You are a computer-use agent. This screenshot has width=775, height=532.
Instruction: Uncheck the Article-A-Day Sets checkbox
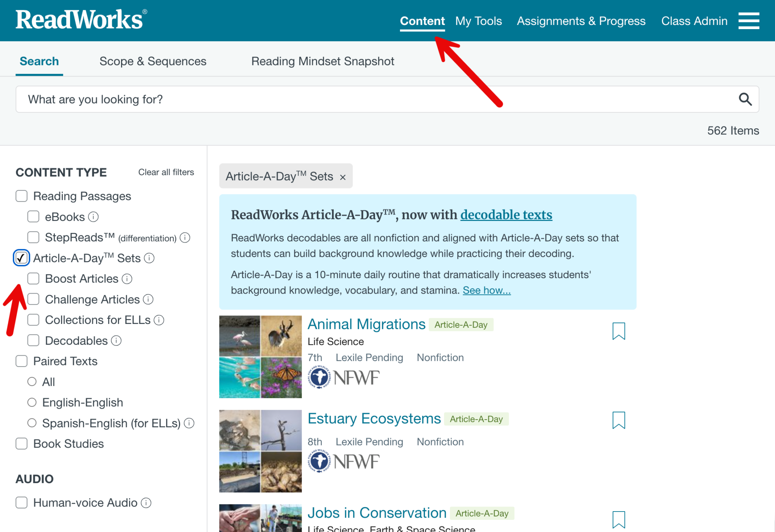click(21, 258)
